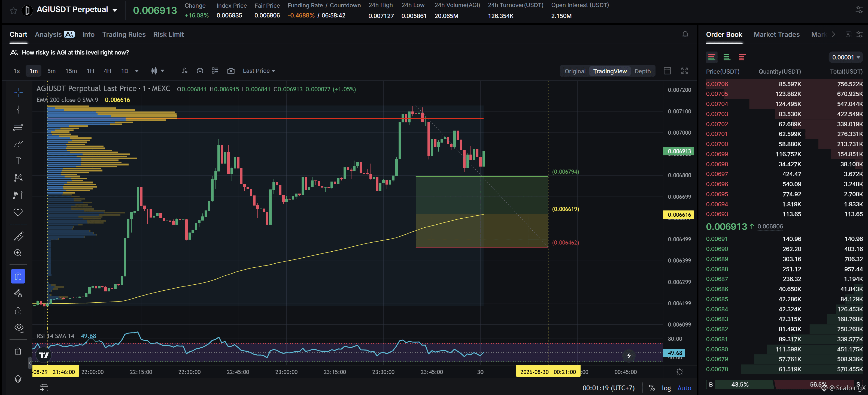Show both bids and asks view
The width and height of the screenshot is (868, 395).
711,57
